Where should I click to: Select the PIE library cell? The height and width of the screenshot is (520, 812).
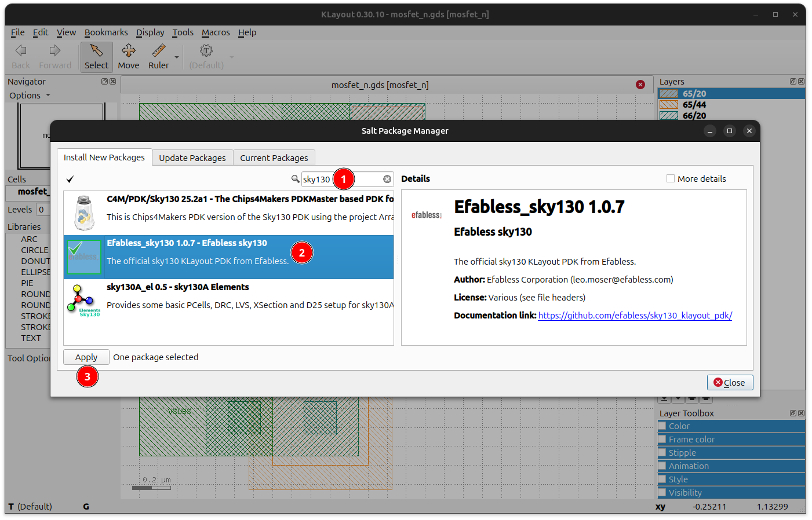click(x=27, y=283)
